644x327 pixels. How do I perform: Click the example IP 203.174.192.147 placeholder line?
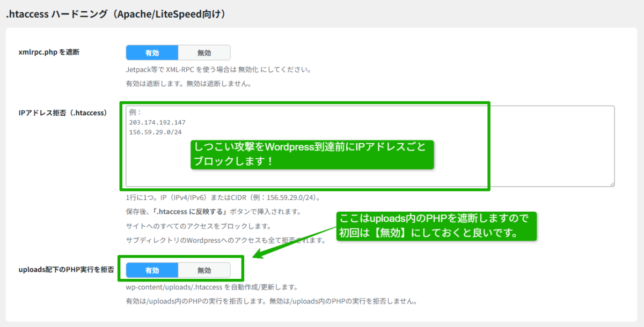pyautogui.click(x=157, y=122)
